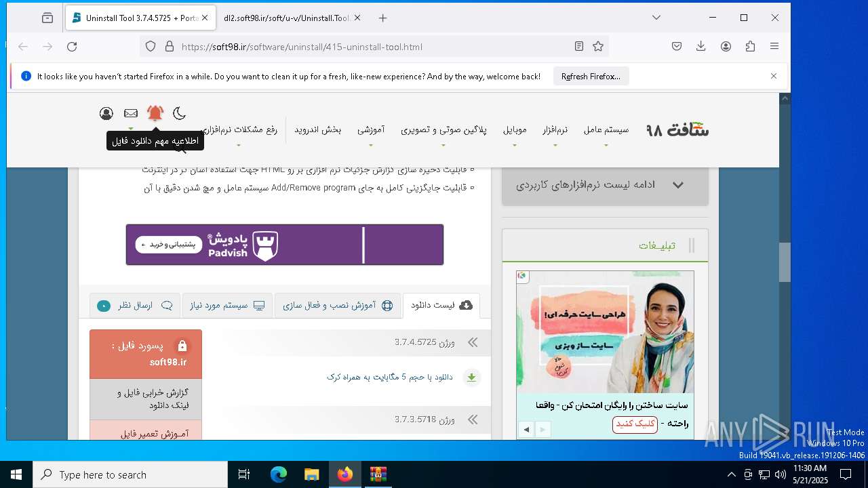Click green download arrow icon
Image resolution: width=868 pixels, height=488 pixels.
[x=472, y=378]
